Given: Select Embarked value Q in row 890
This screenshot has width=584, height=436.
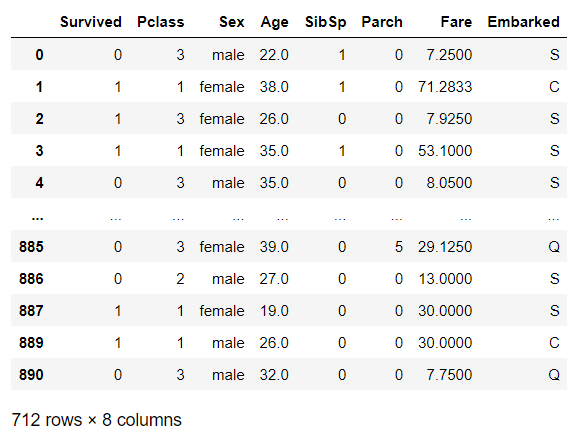Looking at the screenshot, I should click(554, 375).
